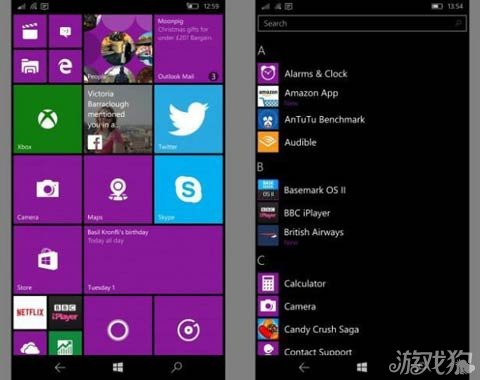Open Microsoft Edge small tile
This screenshot has height=380, width=480.
coord(65,66)
